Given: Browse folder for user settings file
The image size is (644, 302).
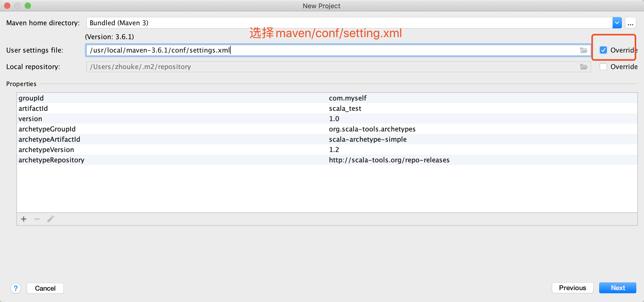Looking at the screenshot, I should 584,50.
